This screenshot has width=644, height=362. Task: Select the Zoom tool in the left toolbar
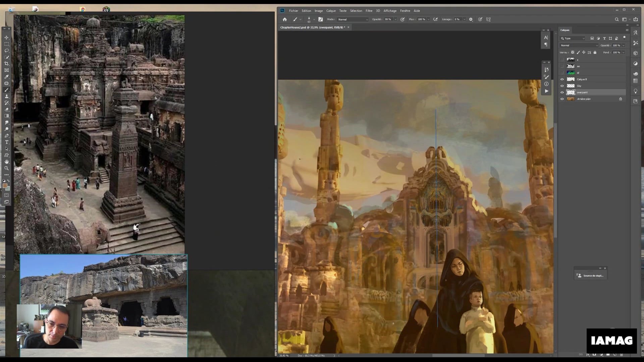point(6,168)
